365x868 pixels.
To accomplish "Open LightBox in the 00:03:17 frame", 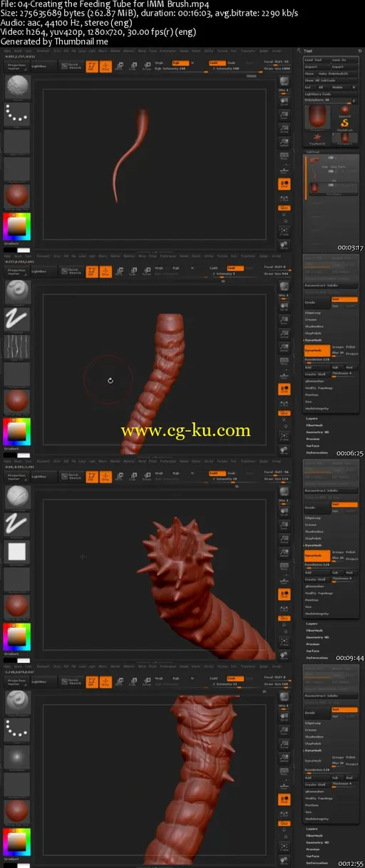I will pyautogui.click(x=42, y=66).
